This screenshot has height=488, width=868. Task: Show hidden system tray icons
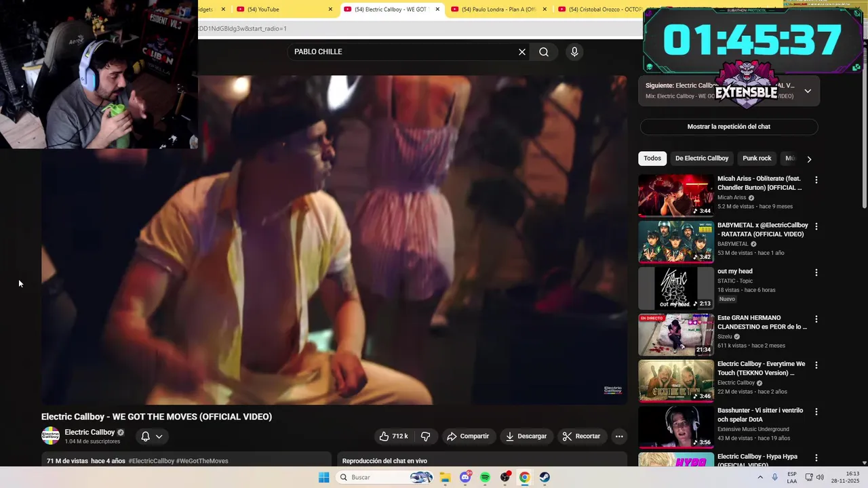click(759, 477)
